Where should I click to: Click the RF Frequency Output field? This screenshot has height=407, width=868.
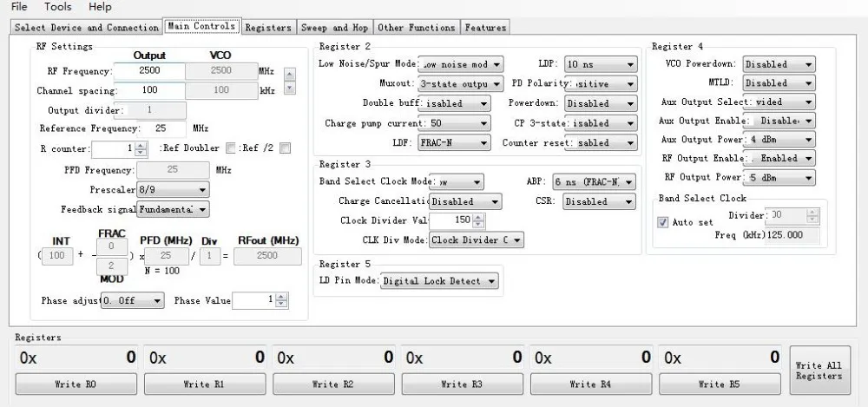click(x=149, y=71)
